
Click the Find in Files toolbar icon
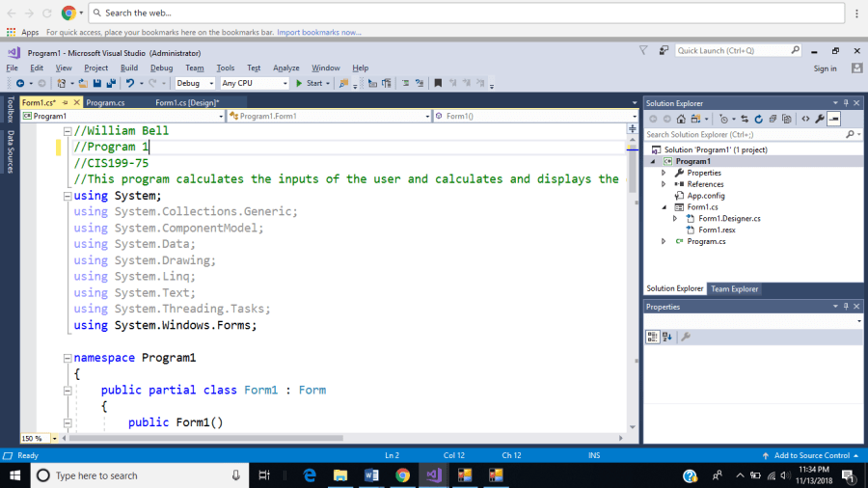[343, 83]
